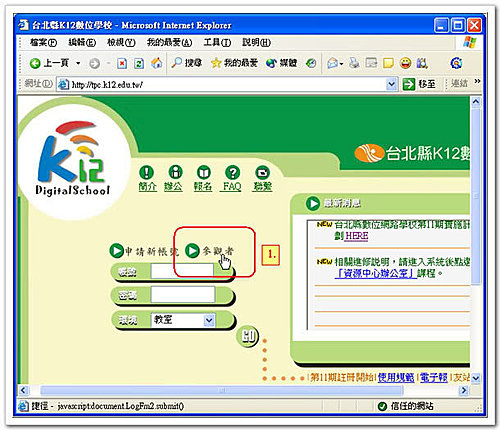Maximize the Internet Explorer window
The height and width of the screenshot is (430, 500).
[x=458, y=25]
